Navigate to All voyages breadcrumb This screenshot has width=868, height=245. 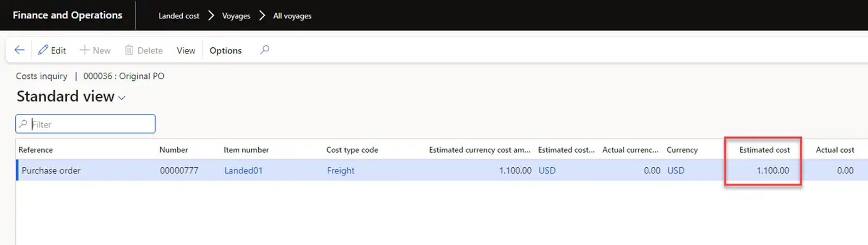pos(292,16)
